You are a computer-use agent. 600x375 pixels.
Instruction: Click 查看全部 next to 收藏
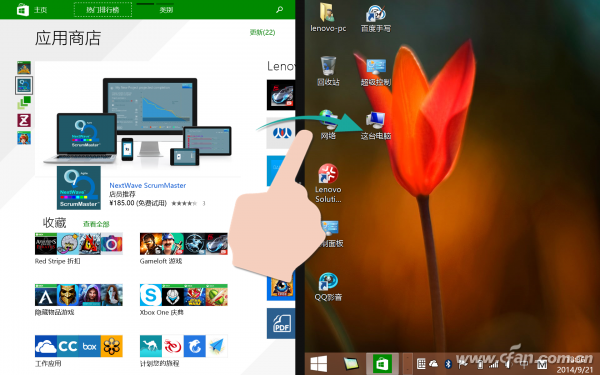point(96,224)
